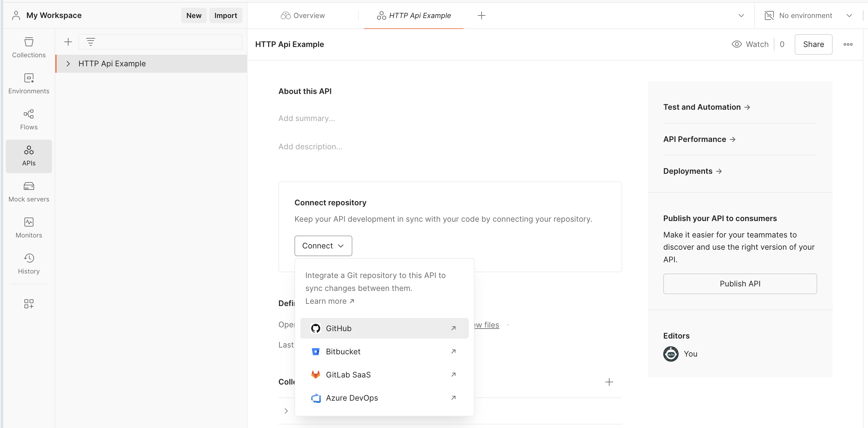Expand HTTP Api Example tree item
The height and width of the screenshot is (428, 868).
coord(68,64)
